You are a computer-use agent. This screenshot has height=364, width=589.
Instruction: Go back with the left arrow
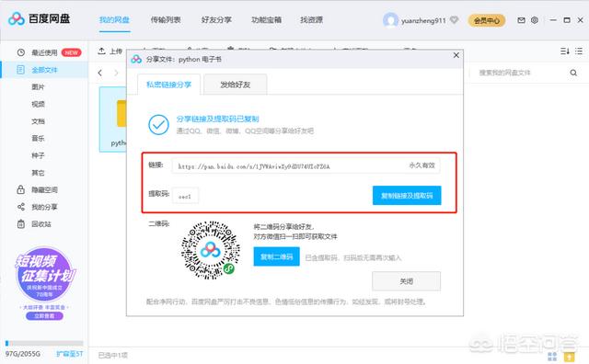pyautogui.click(x=100, y=73)
